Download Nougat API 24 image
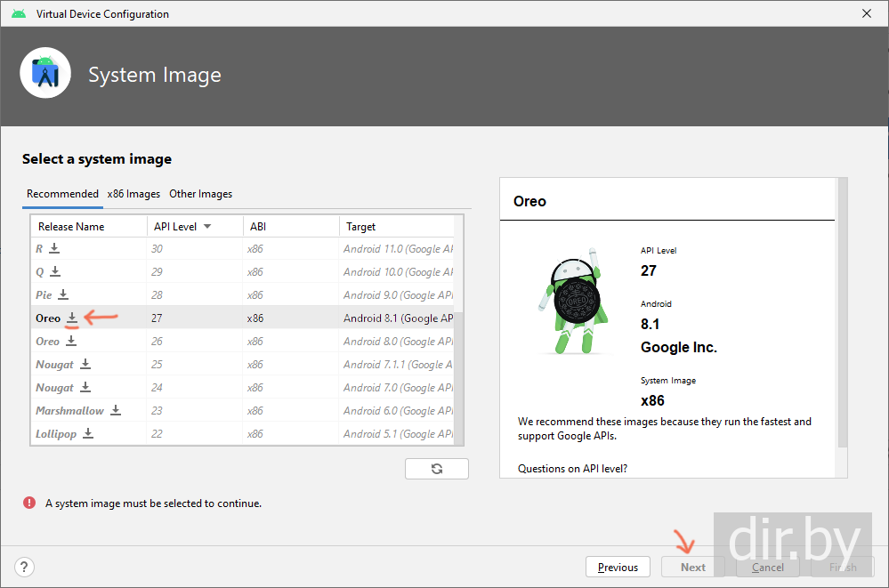This screenshot has width=889, height=588. click(85, 387)
